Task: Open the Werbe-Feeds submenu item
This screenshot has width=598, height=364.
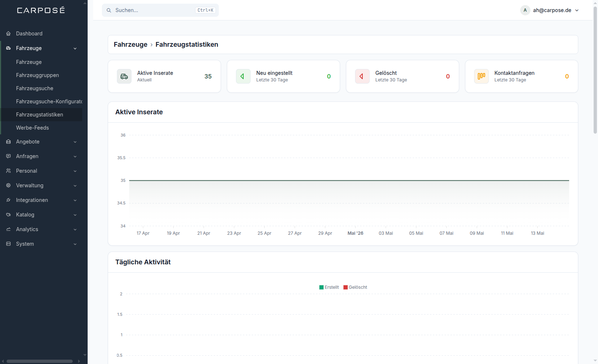Action: [42, 128]
